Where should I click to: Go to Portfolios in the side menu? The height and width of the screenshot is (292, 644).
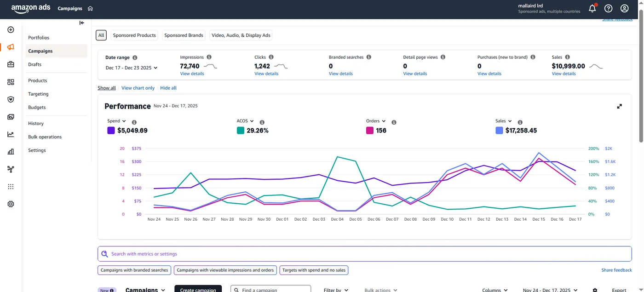[x=39, y=38]
